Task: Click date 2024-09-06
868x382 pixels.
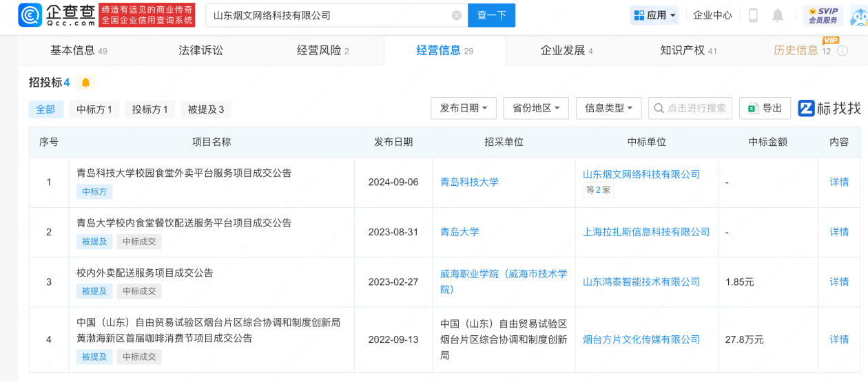Action: coord(393,182)
